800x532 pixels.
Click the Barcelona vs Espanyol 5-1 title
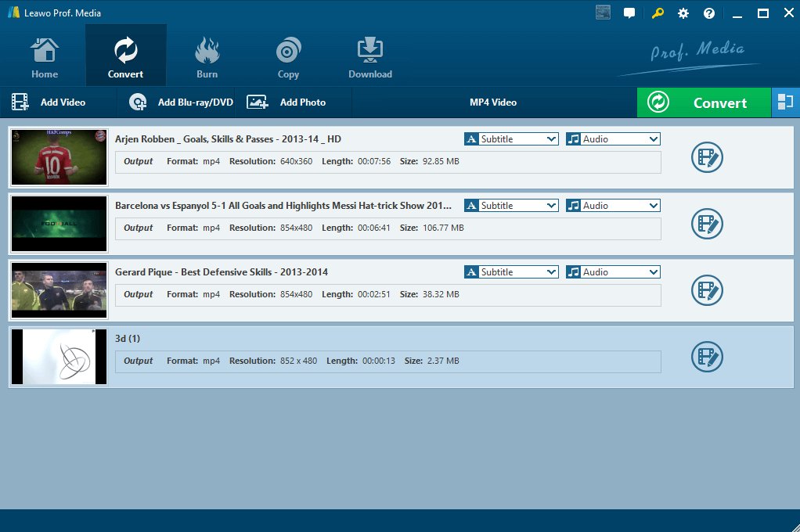[x=283, y=206]
